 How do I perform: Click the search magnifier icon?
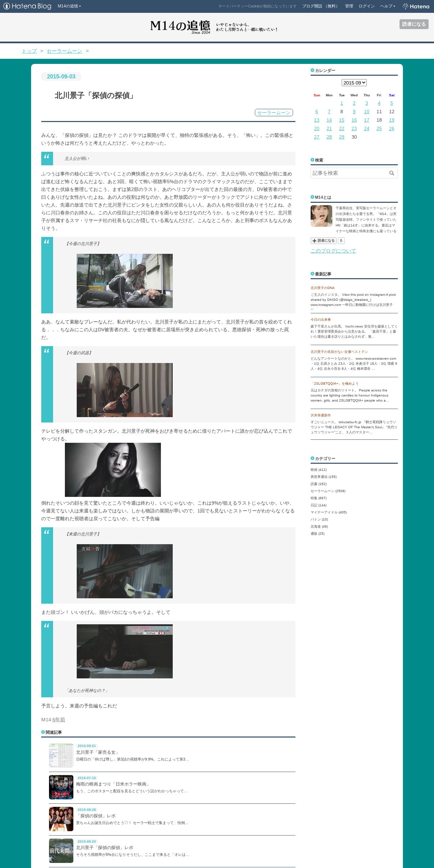(391, 173)
